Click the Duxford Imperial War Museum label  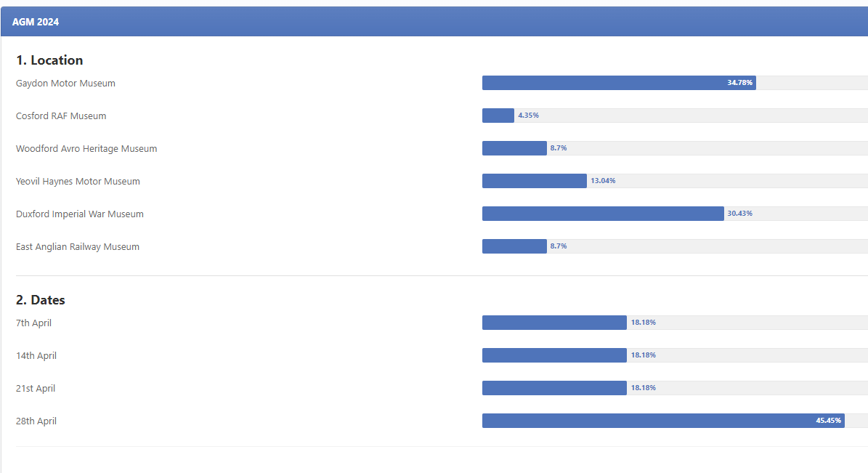point(80,214)
